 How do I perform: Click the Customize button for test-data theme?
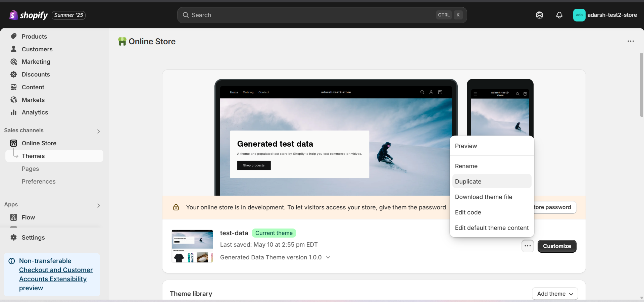(556, 246)
